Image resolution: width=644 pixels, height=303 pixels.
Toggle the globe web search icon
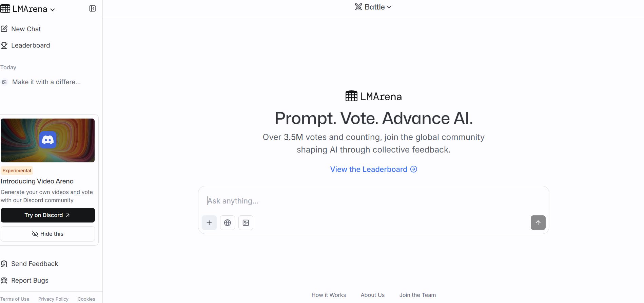[228, 223]
